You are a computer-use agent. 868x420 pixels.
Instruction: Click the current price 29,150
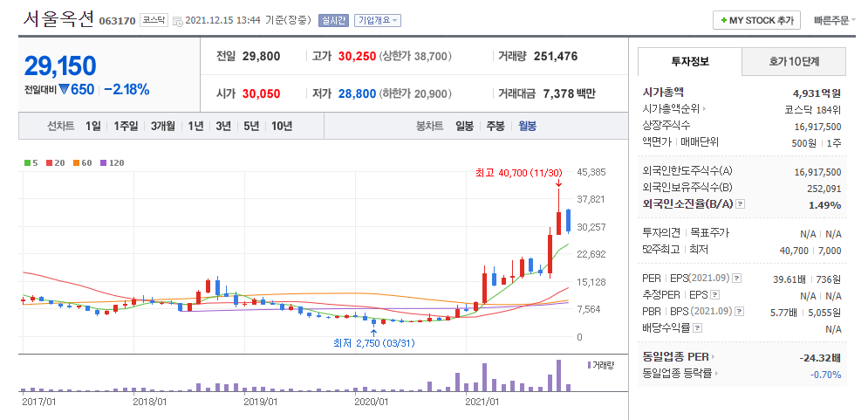(x=60, y=66)
